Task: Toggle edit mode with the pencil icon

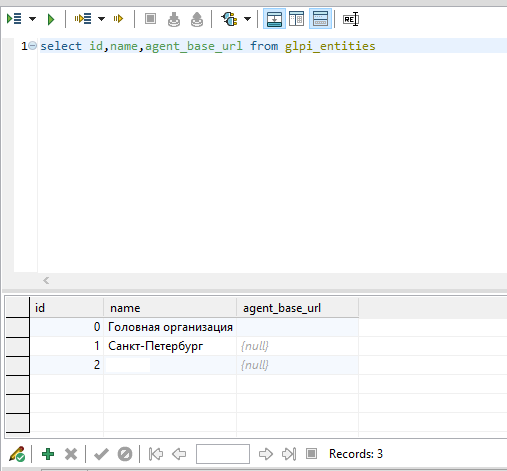Action: tap(17, 454)
